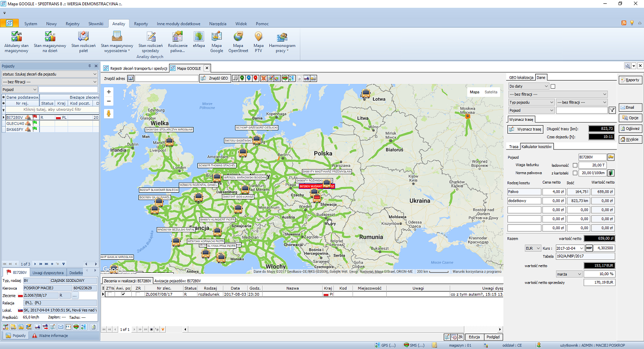
Task: Open the marża dropdown
Action: (x=569, y=274)
